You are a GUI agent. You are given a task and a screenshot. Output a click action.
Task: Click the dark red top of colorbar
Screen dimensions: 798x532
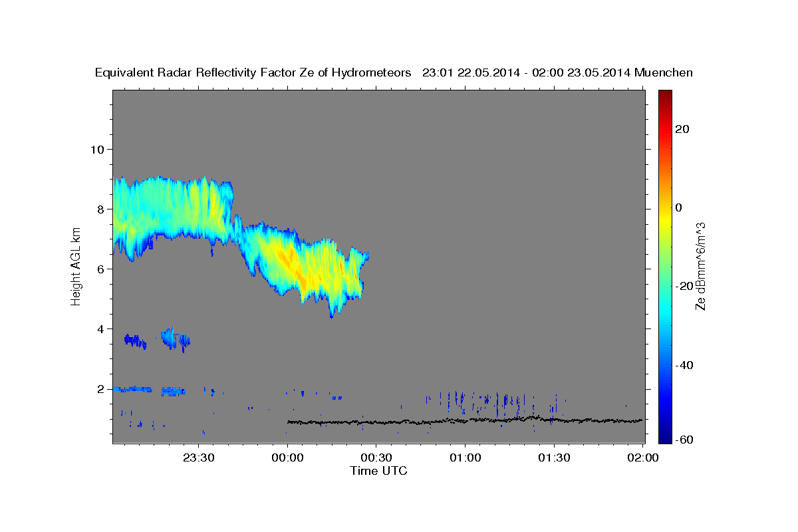[664, 95]
